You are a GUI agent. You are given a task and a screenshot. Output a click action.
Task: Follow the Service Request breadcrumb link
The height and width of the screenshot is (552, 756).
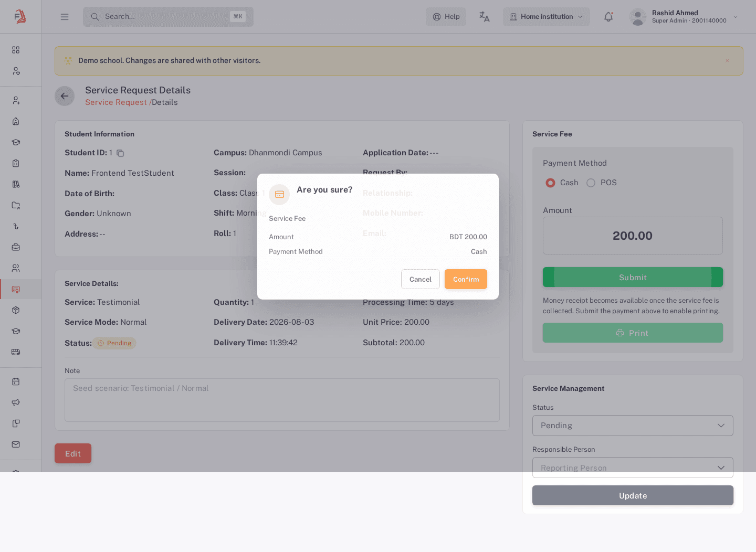pos(116,102)
